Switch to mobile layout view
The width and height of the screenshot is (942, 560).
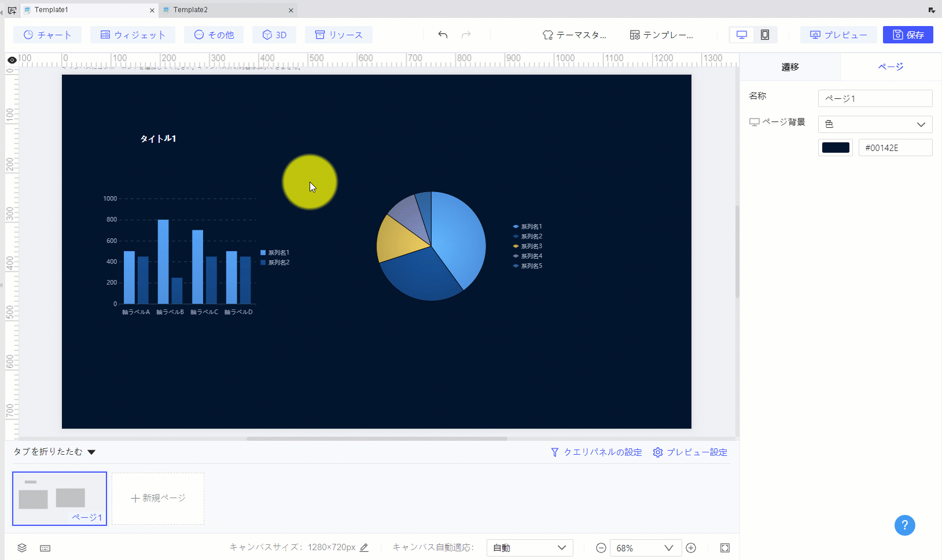click(x=765, y=35)
